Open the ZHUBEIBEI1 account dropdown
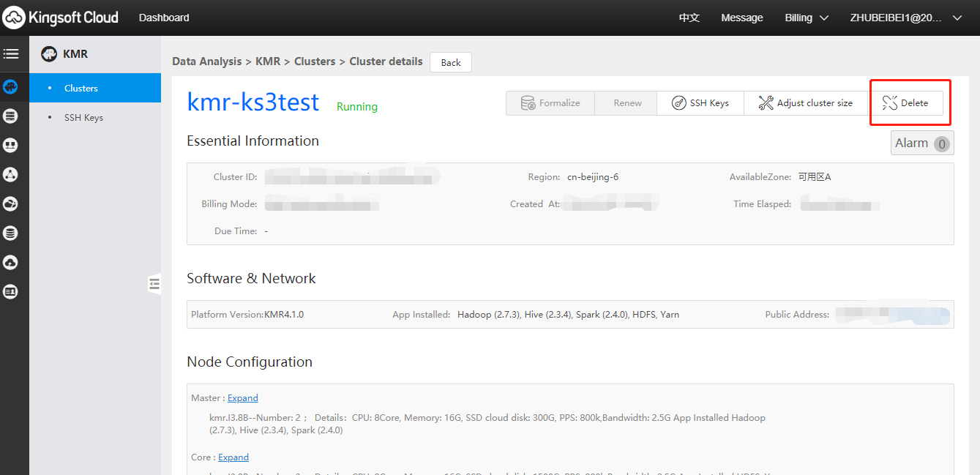The height and width of the screenshot is (475, 980). tap(906, 18)
